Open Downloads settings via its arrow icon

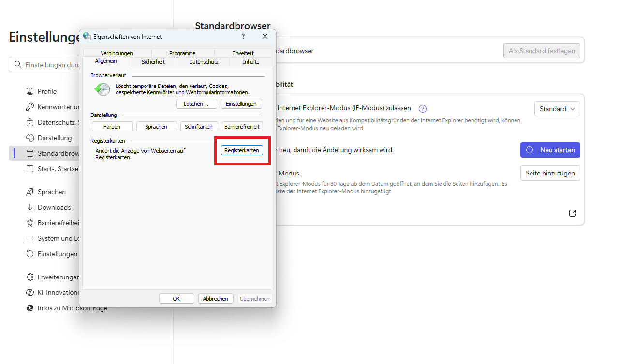pos(29,207)
